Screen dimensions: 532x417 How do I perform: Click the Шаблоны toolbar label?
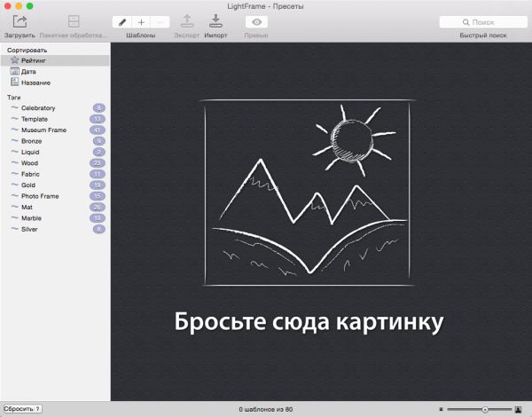[141, 35]
